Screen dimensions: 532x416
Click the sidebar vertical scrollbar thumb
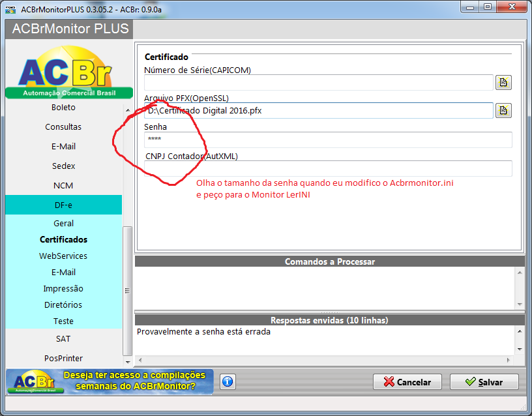tap(128, 290)
